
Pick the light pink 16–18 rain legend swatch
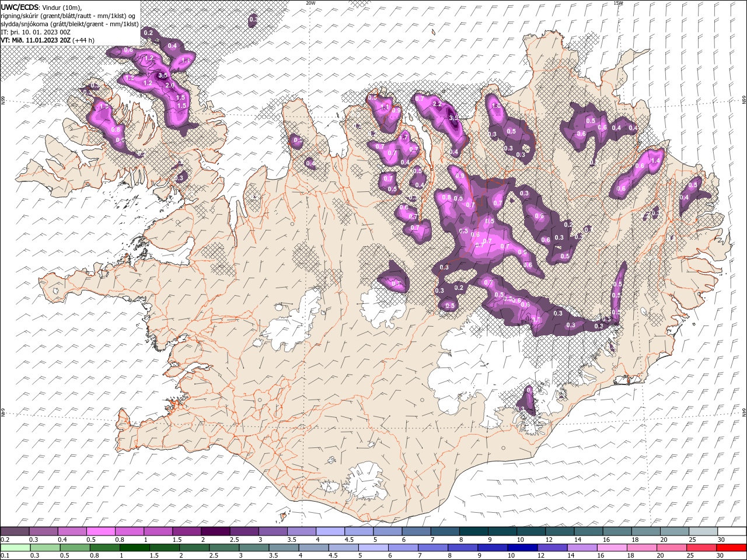[x=612, y=548]
